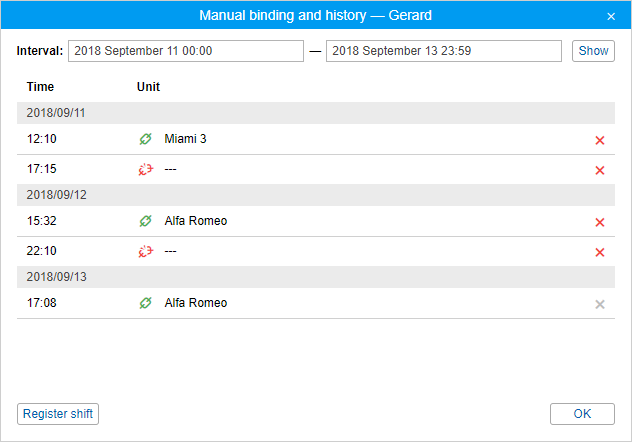Click red unbind icon in 22:10 row
The image size is (632, 442).
click(145, 251)
